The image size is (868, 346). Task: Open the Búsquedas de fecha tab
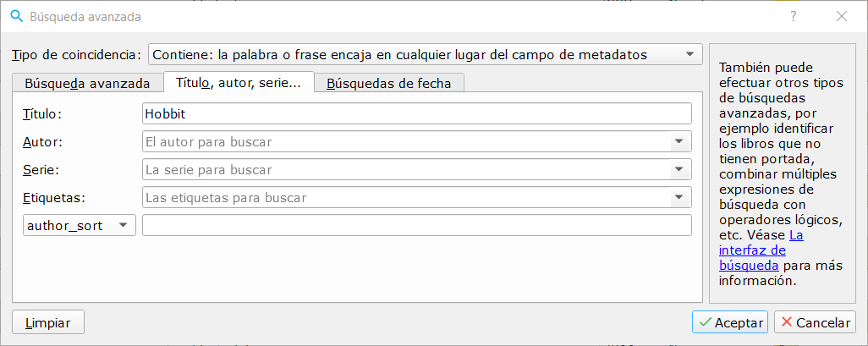pyautogui.click(x=389, y=83)
